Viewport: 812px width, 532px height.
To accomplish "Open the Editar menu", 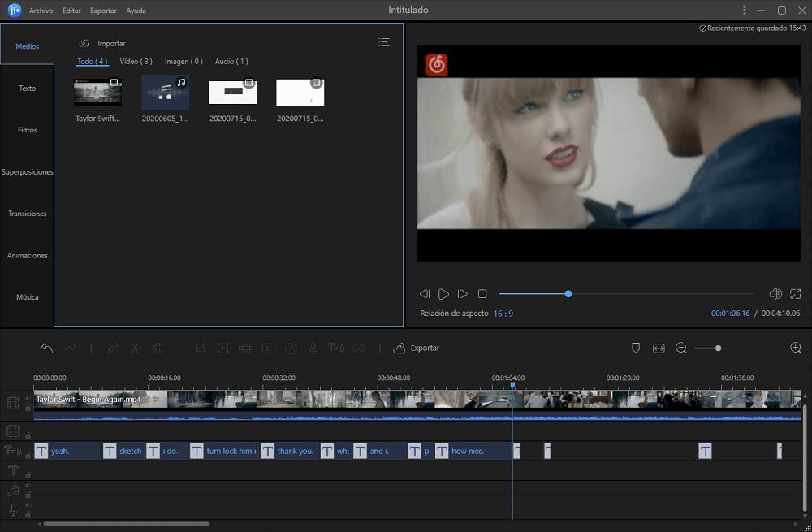I will (71, 11).
